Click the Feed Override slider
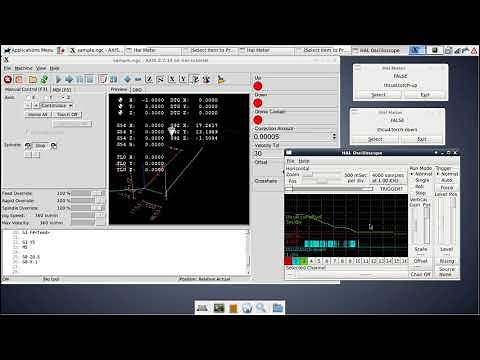This screenshot has height=360, width=480. (88, 193)
